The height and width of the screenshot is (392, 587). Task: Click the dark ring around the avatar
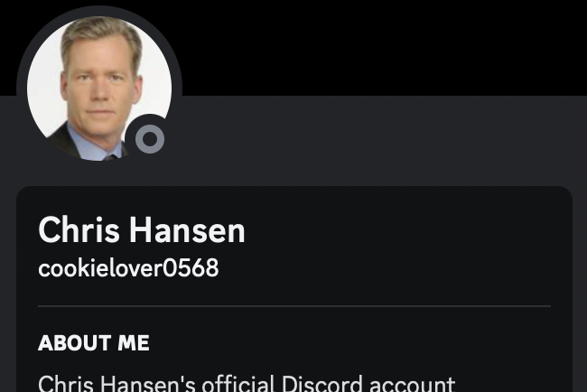pos(99,11)
